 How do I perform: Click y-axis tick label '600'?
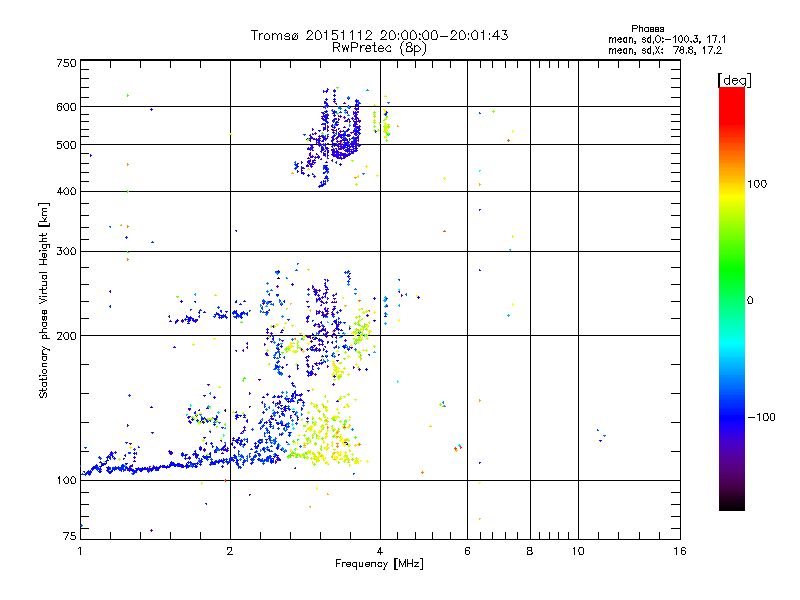[x=66, y=107]
